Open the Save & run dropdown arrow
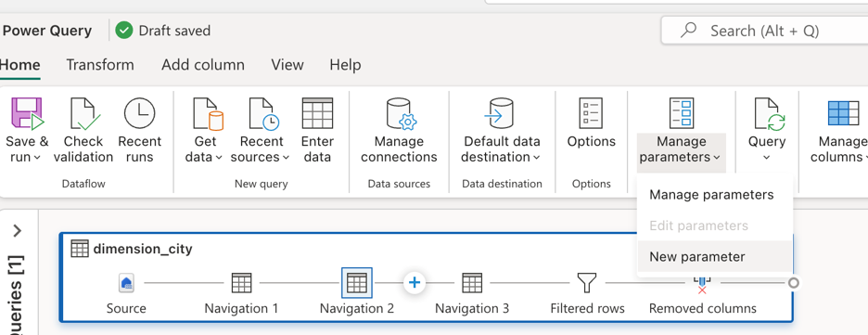The image size is (868, 335). [x=37, y=158]
